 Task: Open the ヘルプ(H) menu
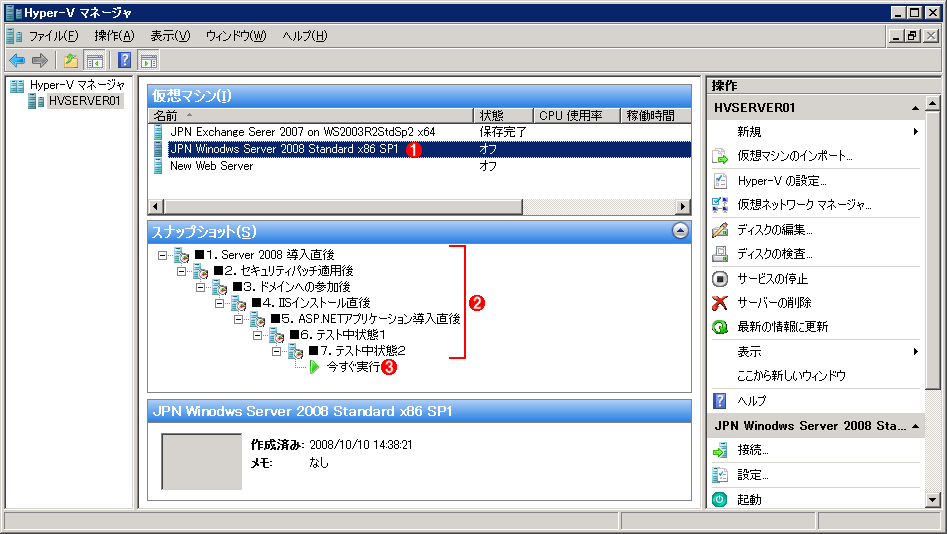click(x=305, y=36)
